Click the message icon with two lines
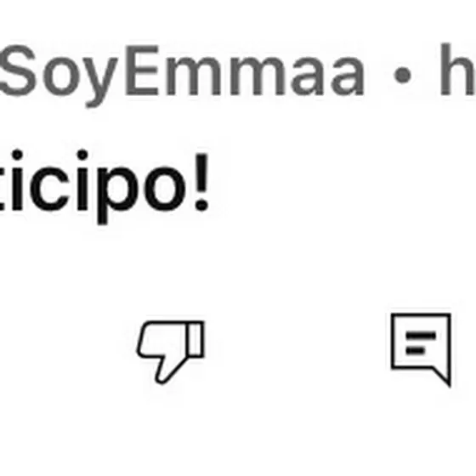The width and height of the screenshot is (476, 476). [421, 349]
